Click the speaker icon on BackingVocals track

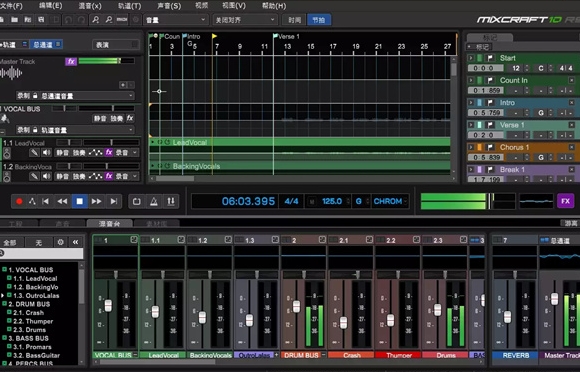coord(46,176)
